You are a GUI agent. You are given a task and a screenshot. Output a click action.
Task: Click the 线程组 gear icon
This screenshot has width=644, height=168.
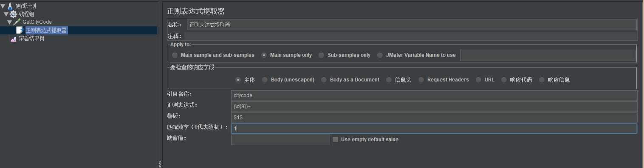13,14
